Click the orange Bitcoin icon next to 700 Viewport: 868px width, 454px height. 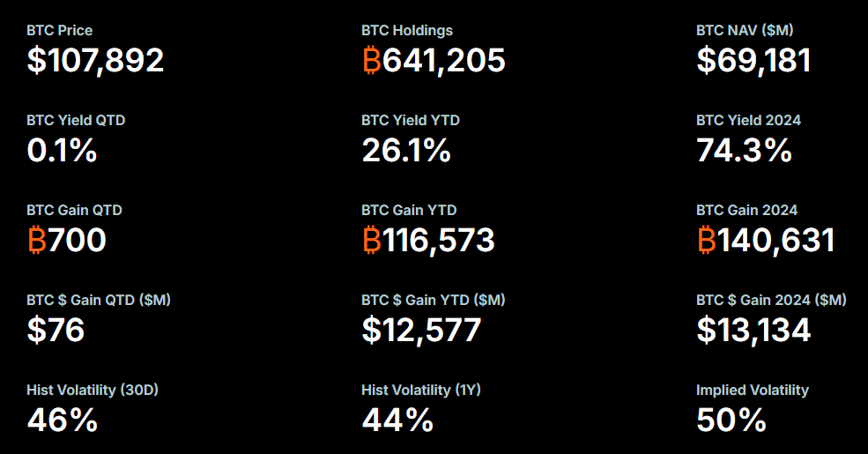click(x=36, y=240)
